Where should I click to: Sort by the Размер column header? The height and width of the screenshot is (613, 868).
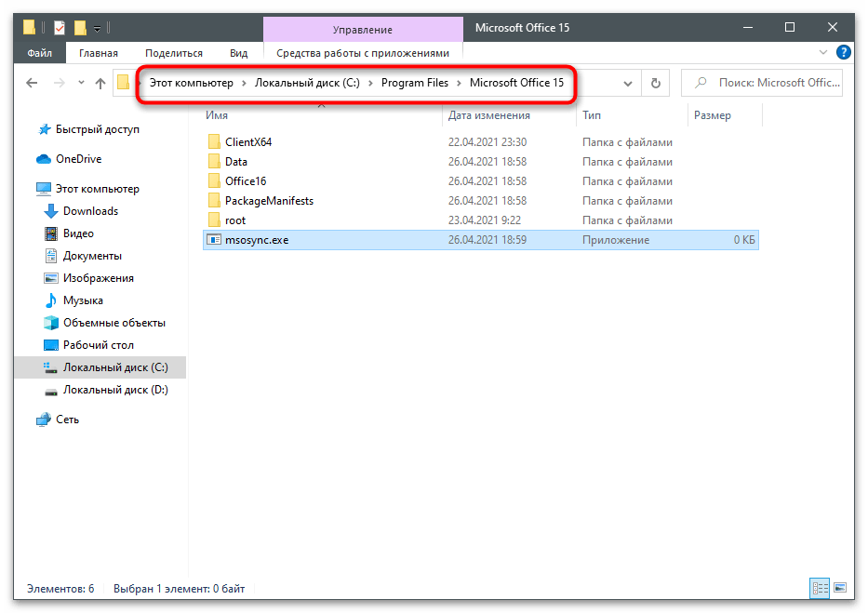[712, 115]
